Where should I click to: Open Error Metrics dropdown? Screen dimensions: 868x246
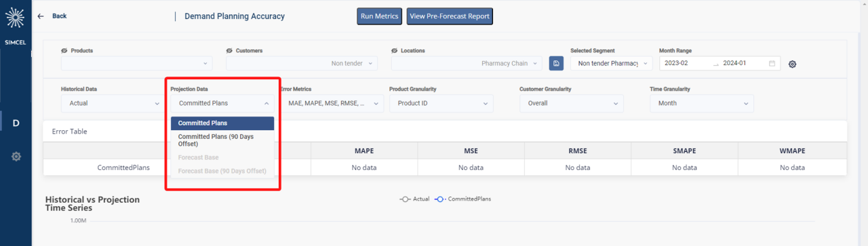coord(332,103)
